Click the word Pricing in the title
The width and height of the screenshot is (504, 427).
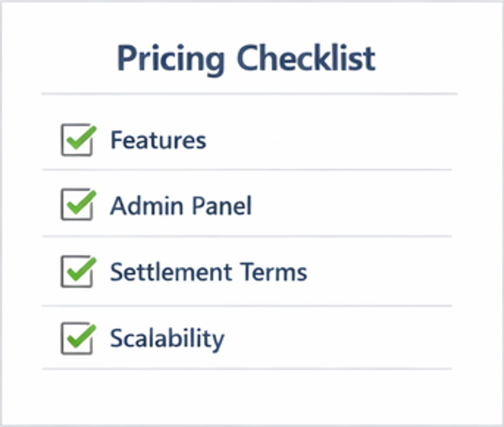[x=172, y=59]
